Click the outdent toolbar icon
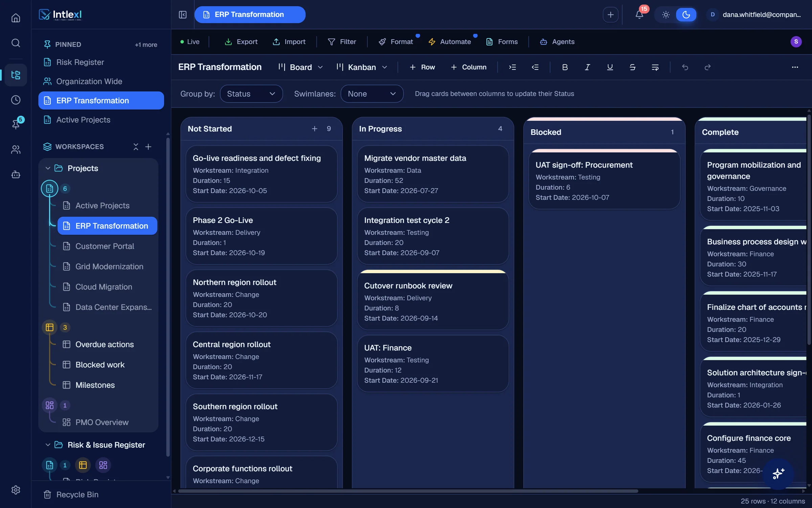812x508 pixels. pos(535,67)
